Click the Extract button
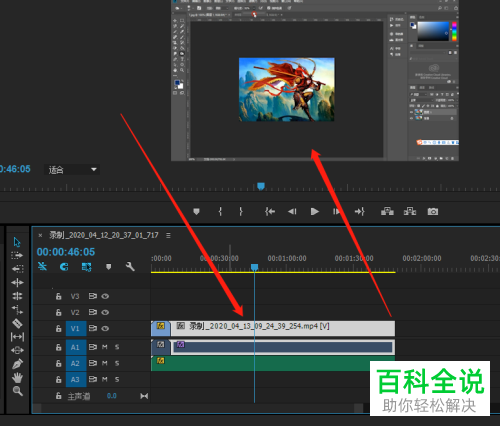This screenshot has width=500, height=426. tap(410, 211)
